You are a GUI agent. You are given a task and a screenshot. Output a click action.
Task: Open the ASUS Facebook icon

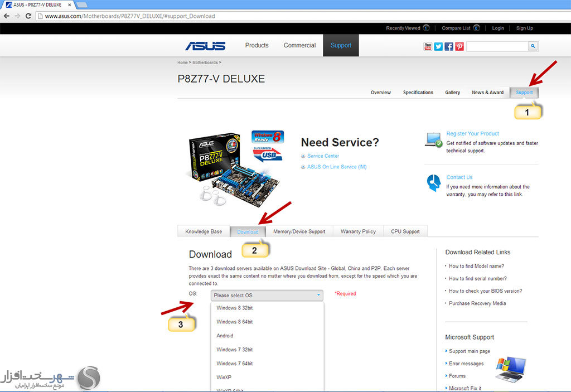tap(449, 46)
